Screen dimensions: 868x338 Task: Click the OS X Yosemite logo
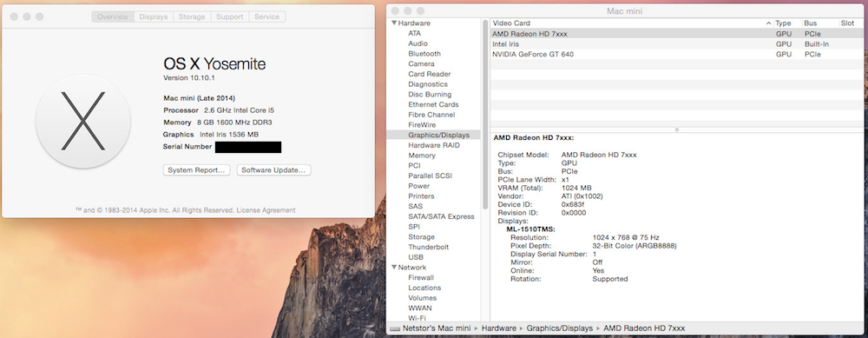(83, 122)
